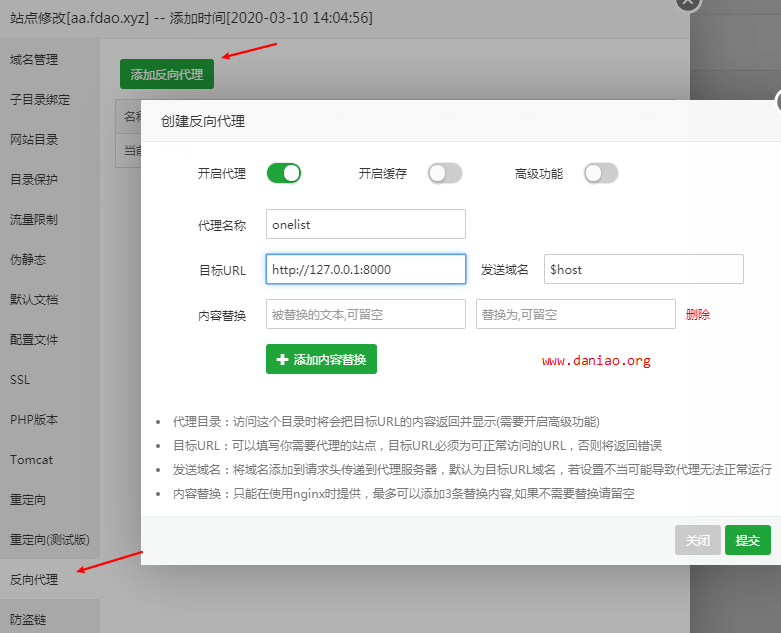Open the PHP版本 tab

(50, 419)
